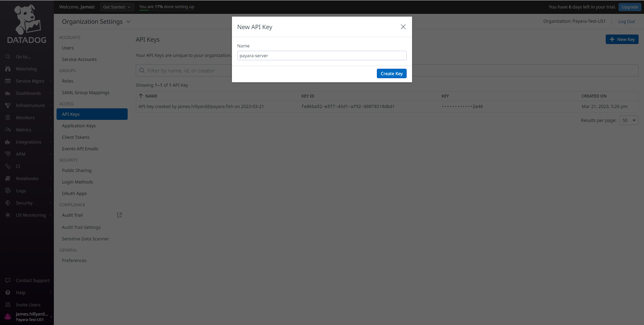The width and height of the screenshot is (644, 325).
Task: Select the Audit Trail Settings entry
Action: click(81, 227)
